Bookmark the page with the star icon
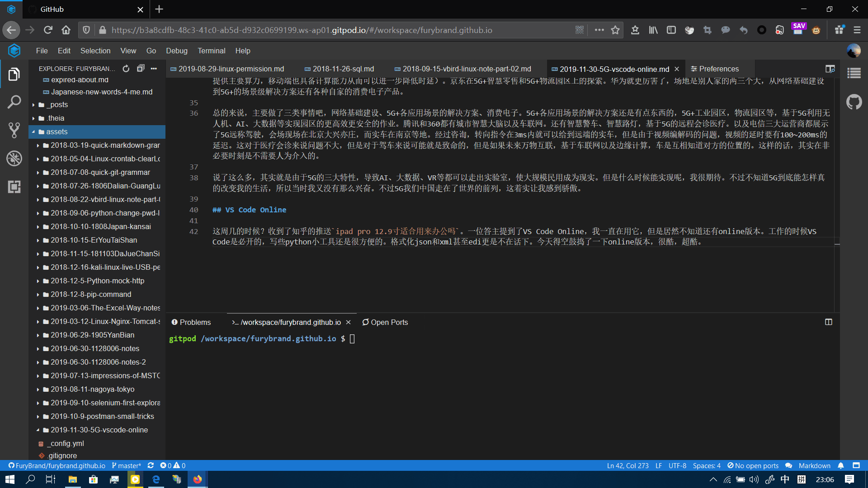The image size is (868, 488). [x=615, y=30]
